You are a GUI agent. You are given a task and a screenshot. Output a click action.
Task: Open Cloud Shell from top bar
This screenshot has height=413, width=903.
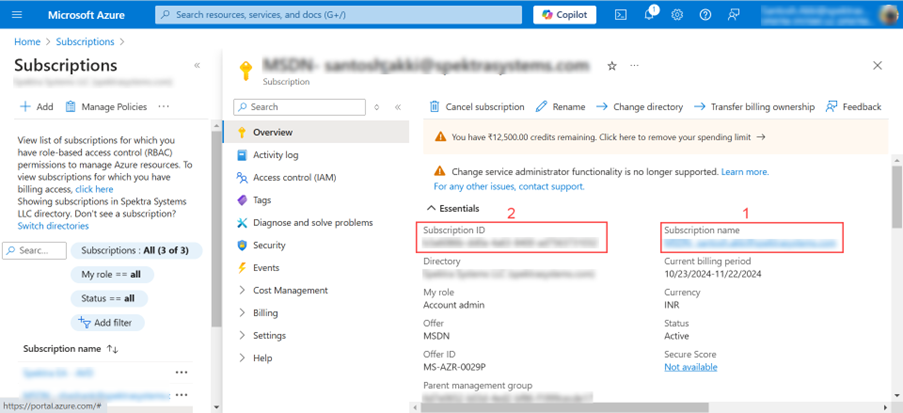tap(621, 15)
